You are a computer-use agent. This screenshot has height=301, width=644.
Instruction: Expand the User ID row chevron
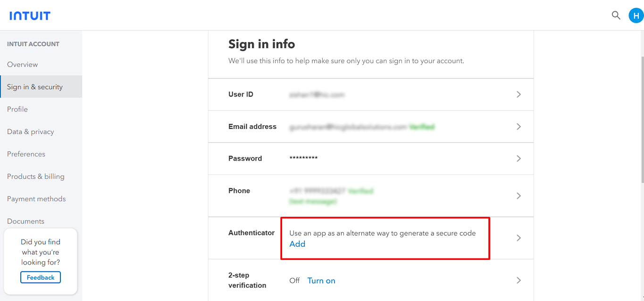click(x=519, y=95)
